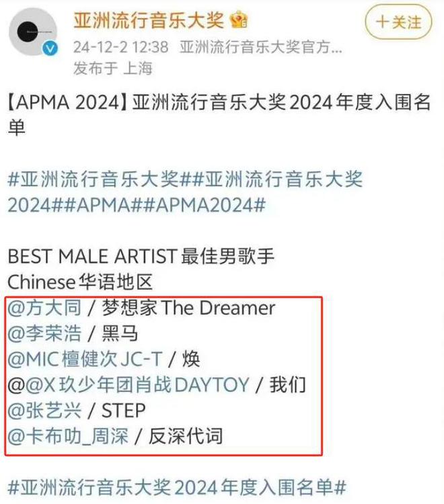Tap the 【APMA 2024】 post title text
This screenshot has width=444, height=504.
pos(67,103)
